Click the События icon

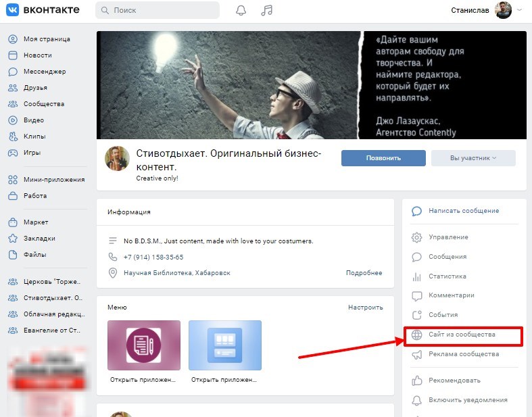(x=416, y=315)
